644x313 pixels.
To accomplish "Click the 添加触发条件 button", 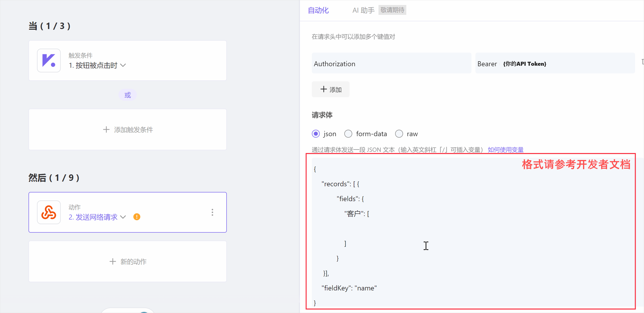I will (128, 130).
